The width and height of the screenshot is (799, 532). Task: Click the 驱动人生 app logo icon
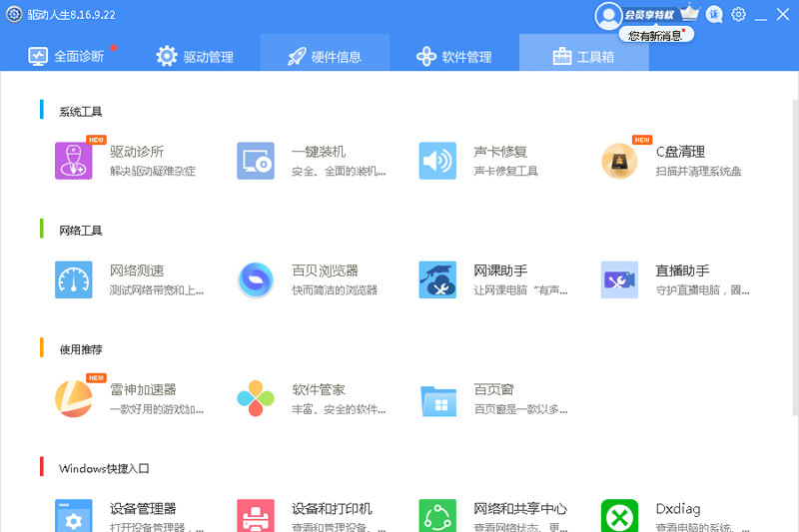[14, 14]
